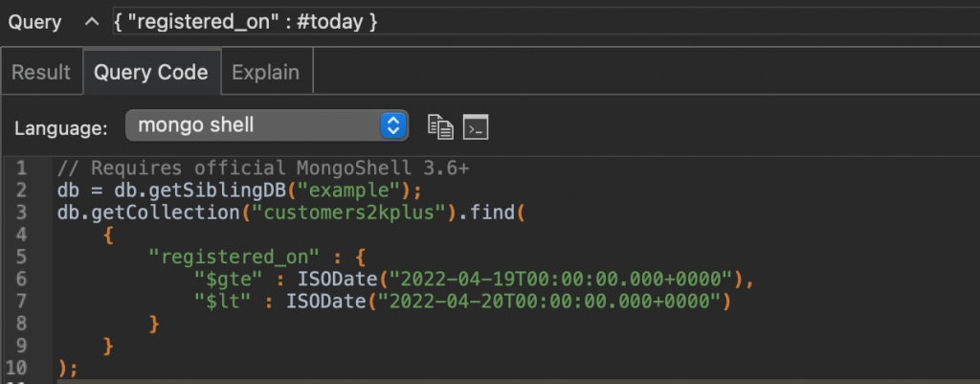Switch to the Result tab
The image size is (980, 384).
tap(41, 73)
